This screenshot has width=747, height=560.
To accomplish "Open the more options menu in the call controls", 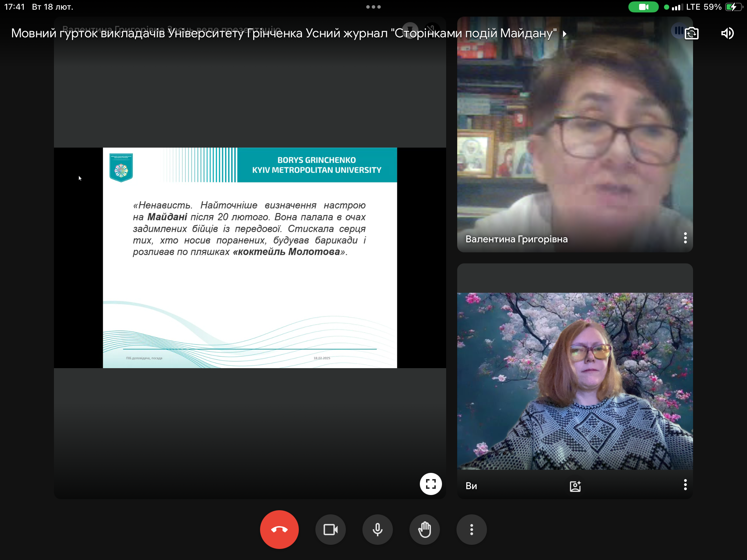I will (x=471, y=529).
